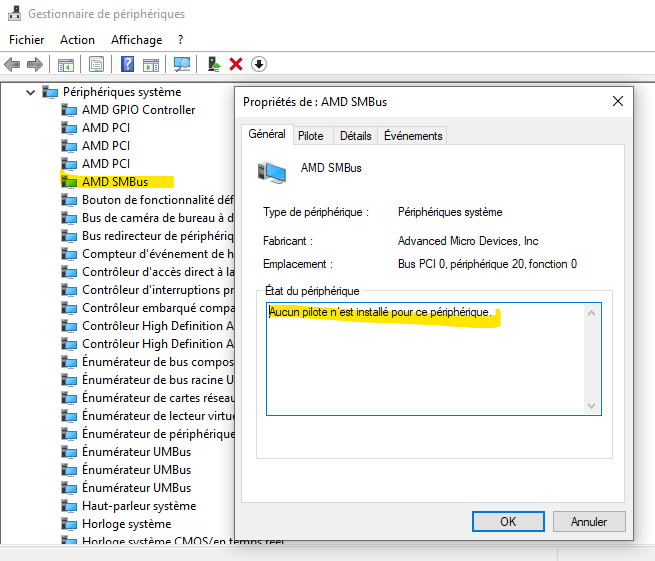Click the OK button
Image resolution: width=655 pixels, height=561 pixels.
click(x=508, y=522)
